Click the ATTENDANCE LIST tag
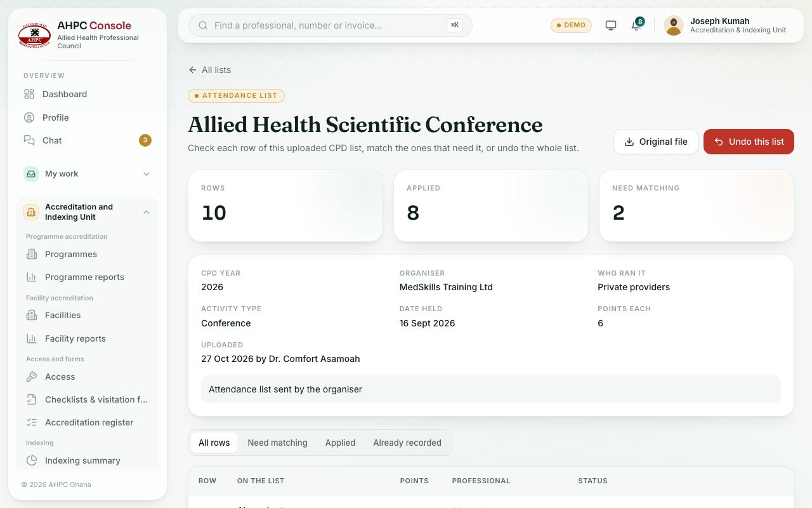The width and height of the screenshot is (812, 508). click(x=236, y=96)
